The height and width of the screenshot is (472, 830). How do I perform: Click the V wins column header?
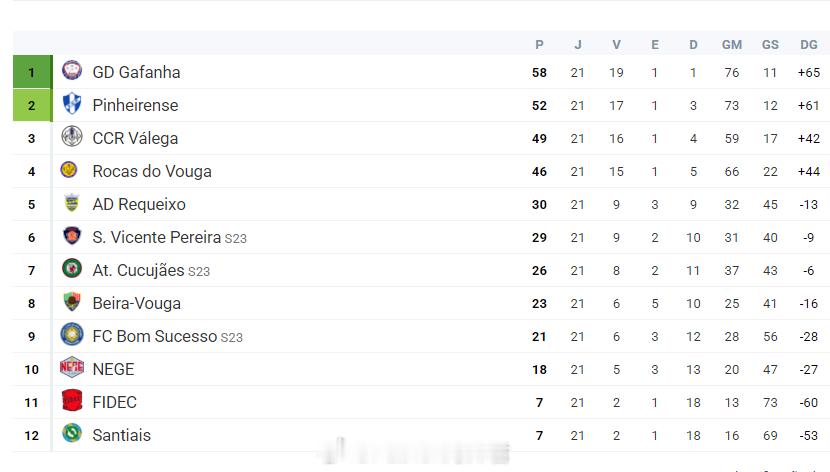point(616,44)
